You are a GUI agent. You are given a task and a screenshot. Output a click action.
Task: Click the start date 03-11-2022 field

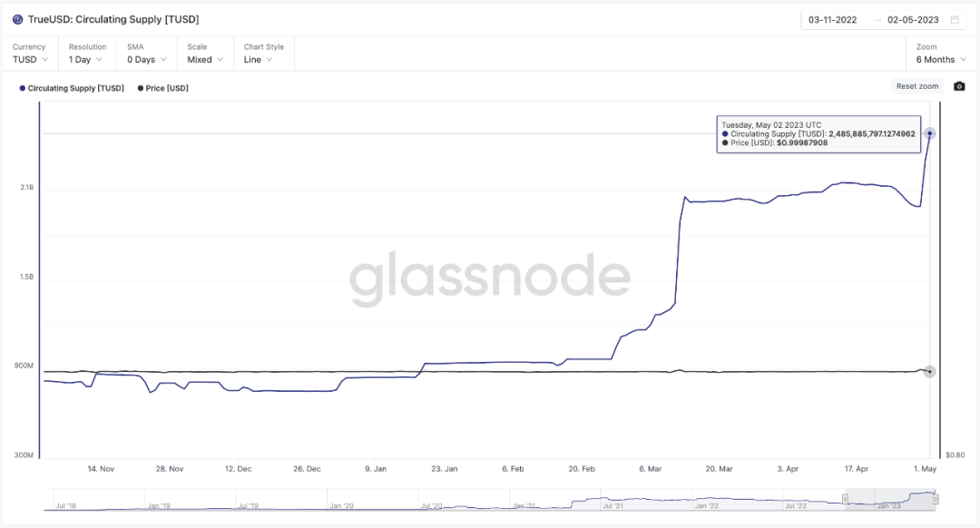pos(832,19)
